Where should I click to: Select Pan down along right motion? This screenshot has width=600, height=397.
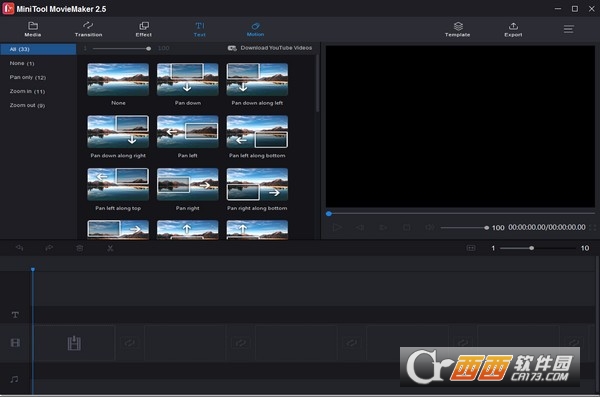click(118, 132)
